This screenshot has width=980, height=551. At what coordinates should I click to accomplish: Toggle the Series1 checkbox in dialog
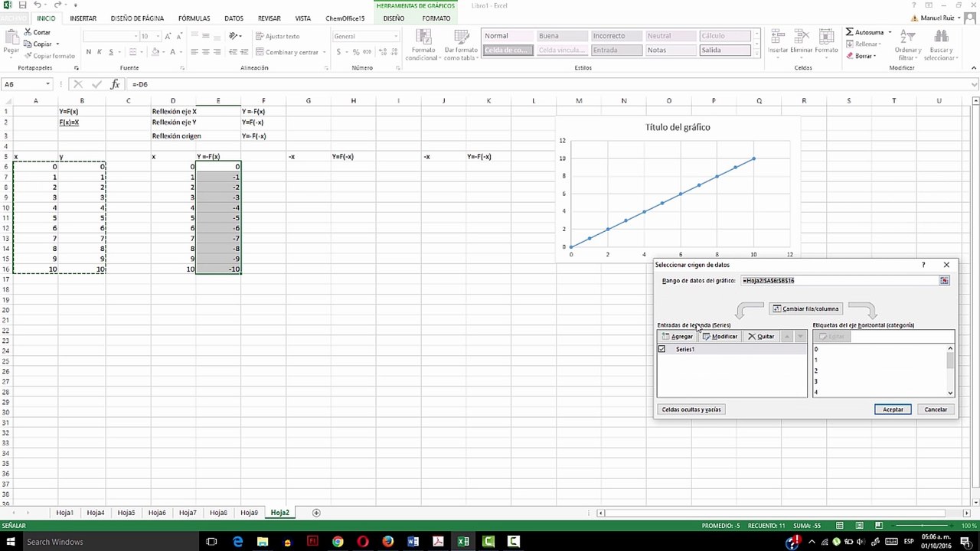click(662, 349)
